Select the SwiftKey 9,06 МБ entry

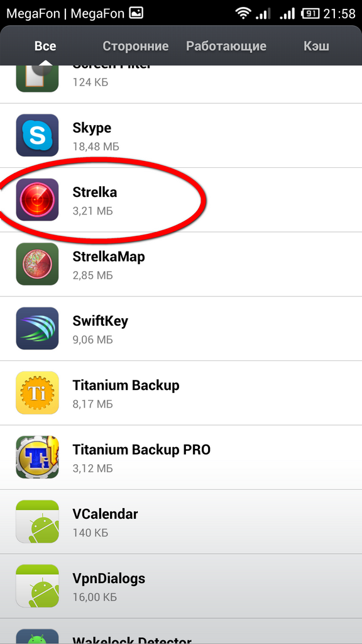click(x=181, y=328)
